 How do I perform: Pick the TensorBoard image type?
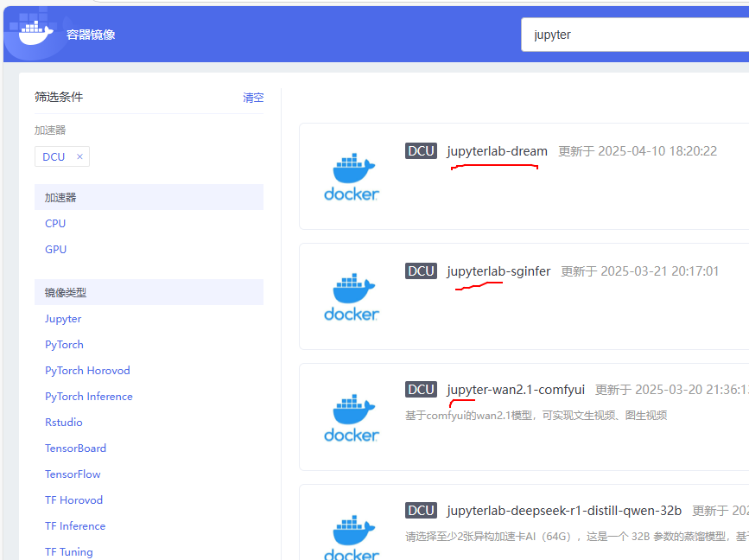(x=75, y=449)
